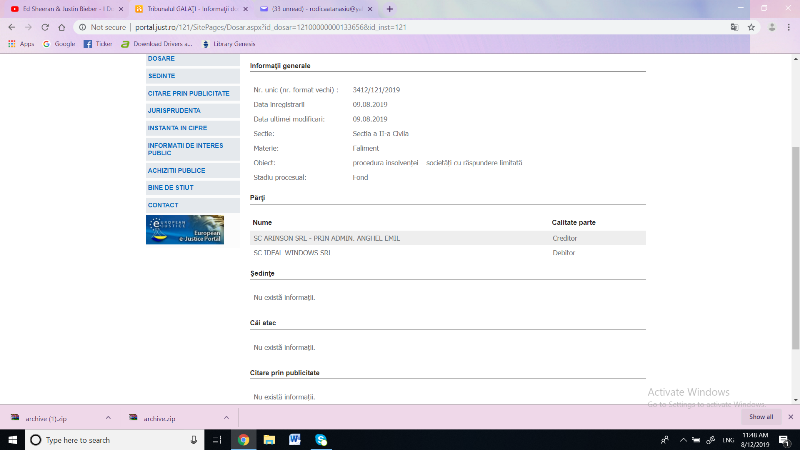800x450 pixels.
Task: Go back with browser back arrow
Action: (12, 27)
